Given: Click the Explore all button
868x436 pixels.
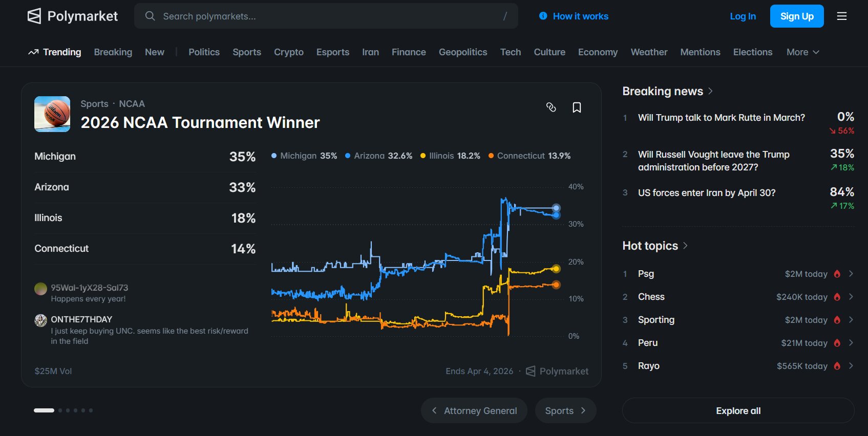Looking at the screenshot, I should pos(737,410).
